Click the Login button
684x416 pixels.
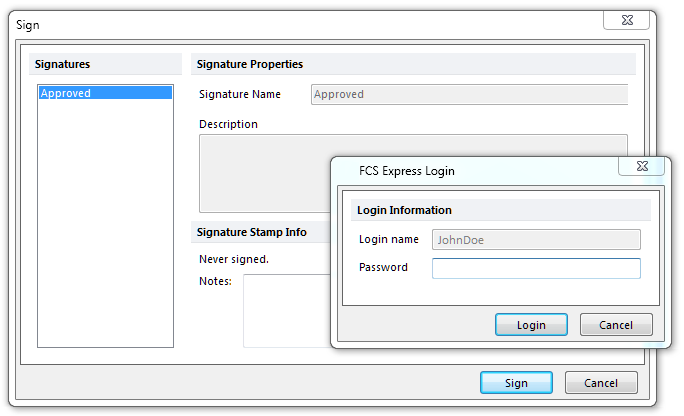tap(531, 325)
